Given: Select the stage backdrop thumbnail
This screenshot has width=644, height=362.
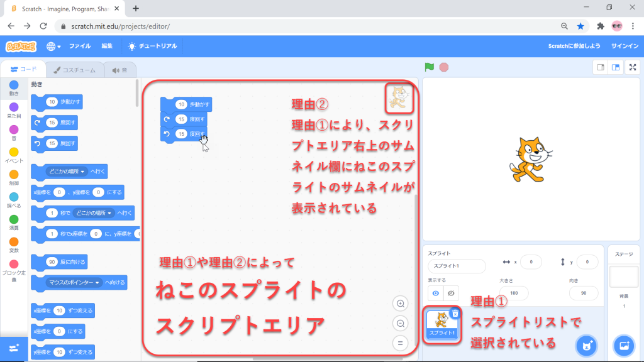Looking at the screenshot, I should (624, 277).
